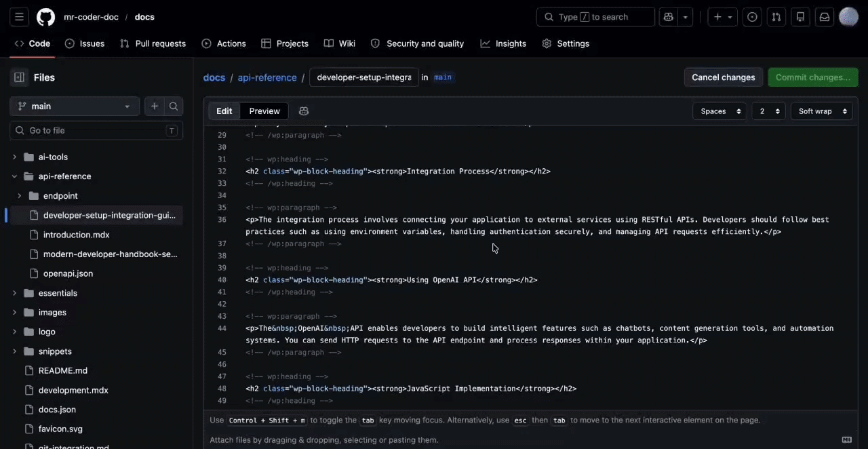Open the docs repository link in header
The height and width of the screenshot is (449, 868).
click(144, 17)
